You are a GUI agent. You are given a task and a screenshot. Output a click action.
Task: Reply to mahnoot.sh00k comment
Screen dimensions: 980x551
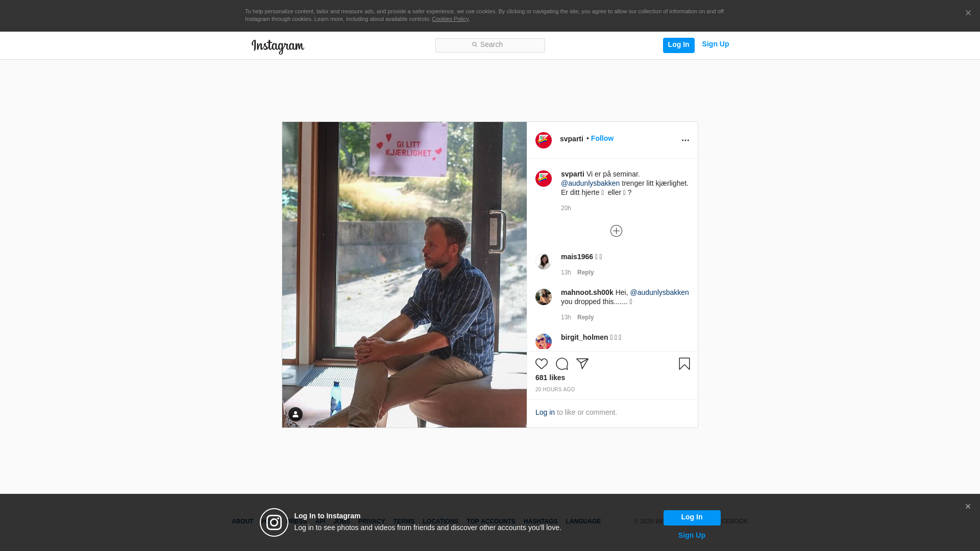click(x=585, y=317)
